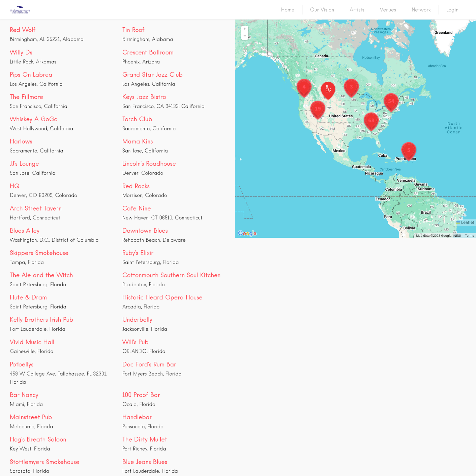Open Ruby's Elixir venue
The image size is (476, 476).
click(x=138, y=253)
